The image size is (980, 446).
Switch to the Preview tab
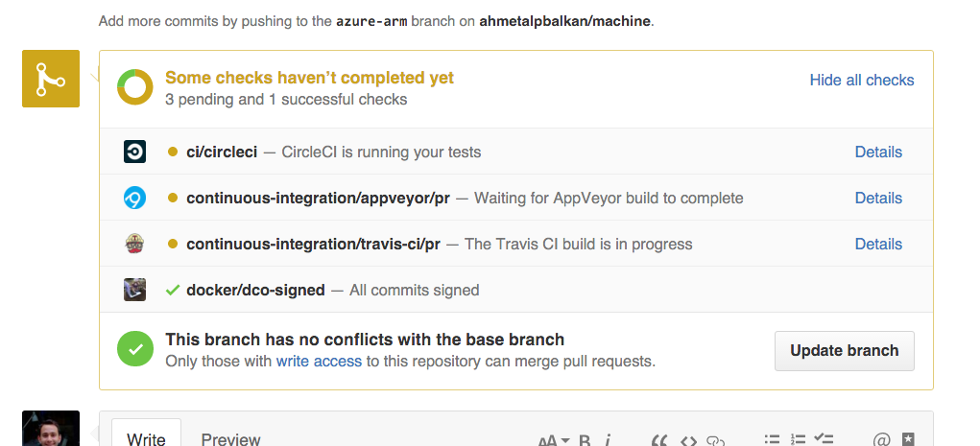[x=230, y=439]
